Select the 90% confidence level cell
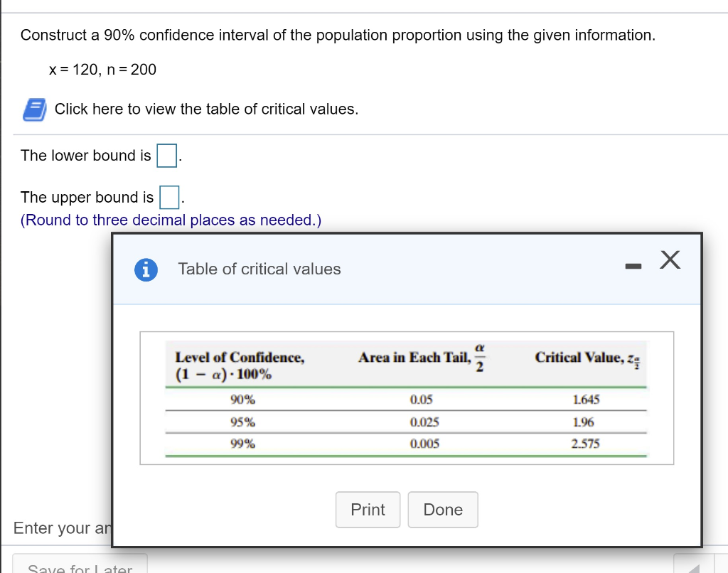The width and height of the screenshot is (728, 573). click(243, 400)
